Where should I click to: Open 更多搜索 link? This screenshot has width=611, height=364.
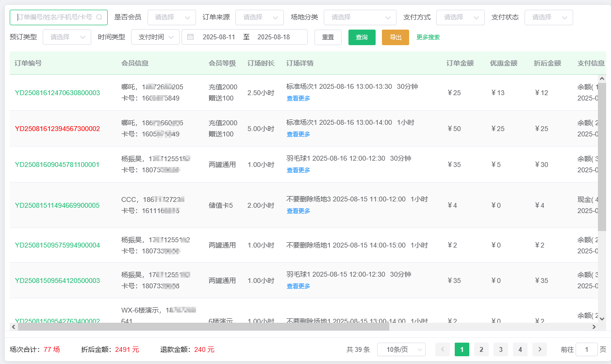coord(428,37)
